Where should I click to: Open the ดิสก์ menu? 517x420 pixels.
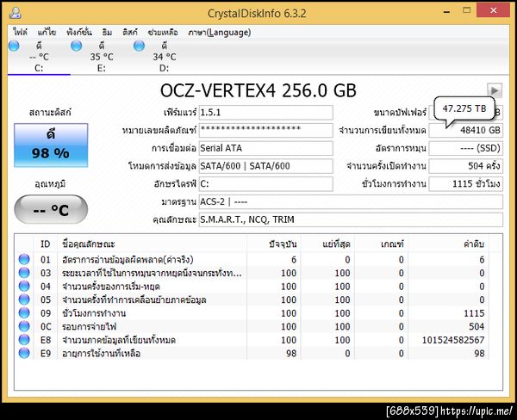(x=130, y=33)
